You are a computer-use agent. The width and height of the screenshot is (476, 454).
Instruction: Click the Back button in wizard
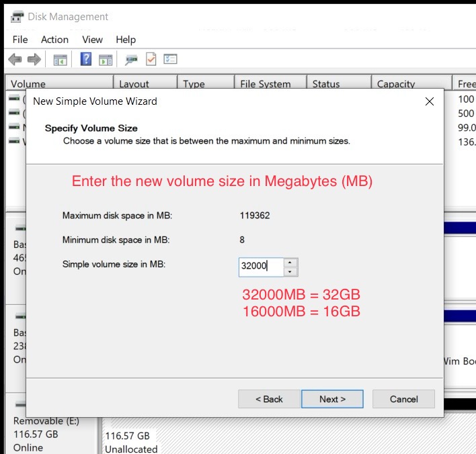(269, 399)
